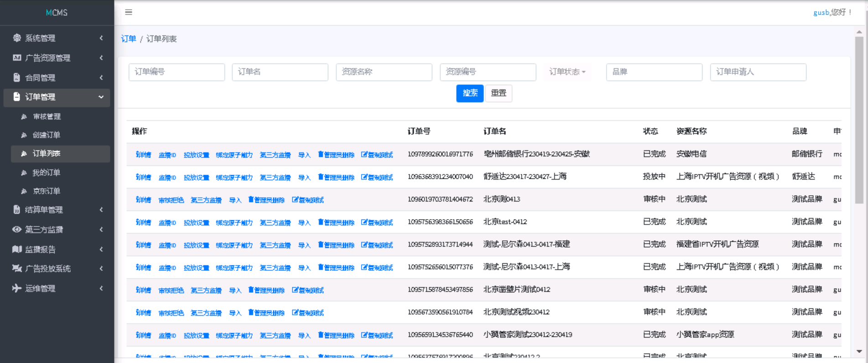Screen dimensions: 868x363
Task: Open 审核管理 submenu item
Action: coord(47,117)
